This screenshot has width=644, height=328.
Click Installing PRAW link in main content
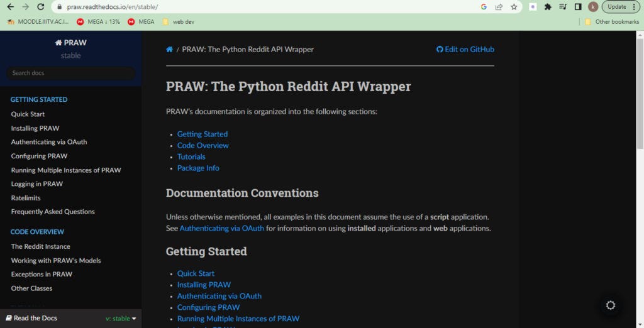coord(204,285)
